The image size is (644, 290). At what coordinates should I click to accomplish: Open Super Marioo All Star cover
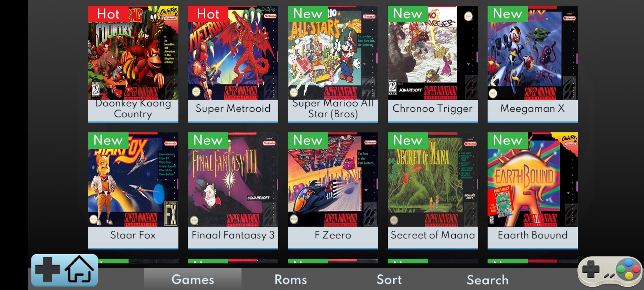pos(333,53)
